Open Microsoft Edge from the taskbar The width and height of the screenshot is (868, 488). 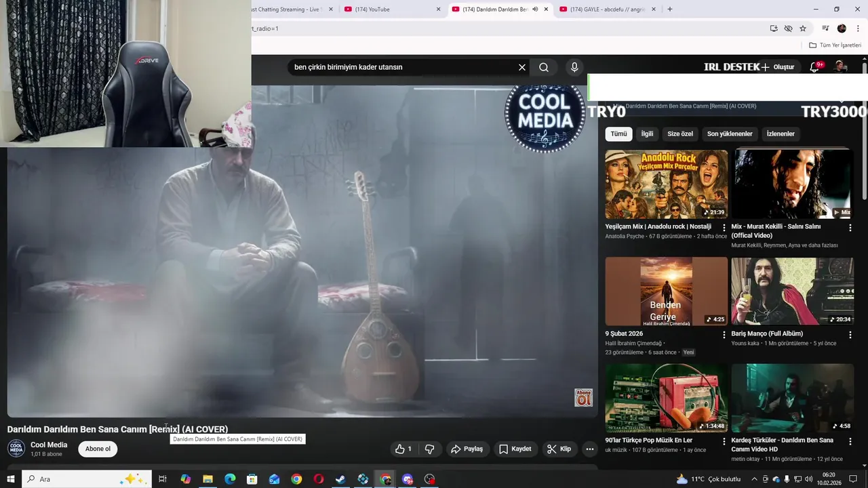[230, 479]
